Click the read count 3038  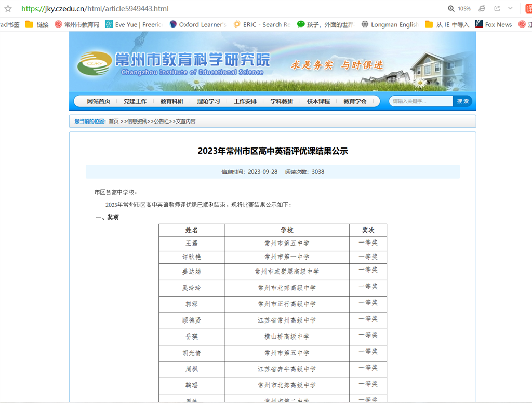click(x=318, y=172)
